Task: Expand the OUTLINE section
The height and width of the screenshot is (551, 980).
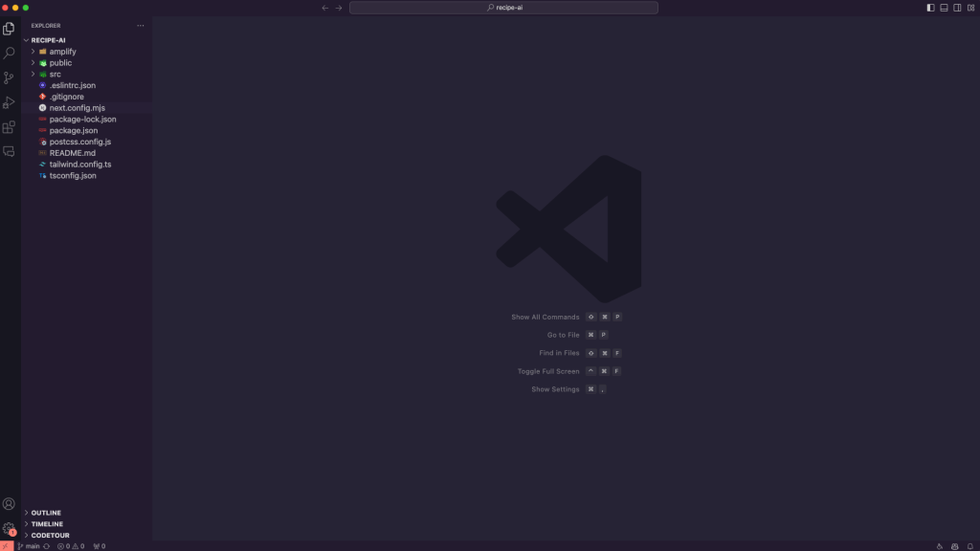Action: pos(46,513)
